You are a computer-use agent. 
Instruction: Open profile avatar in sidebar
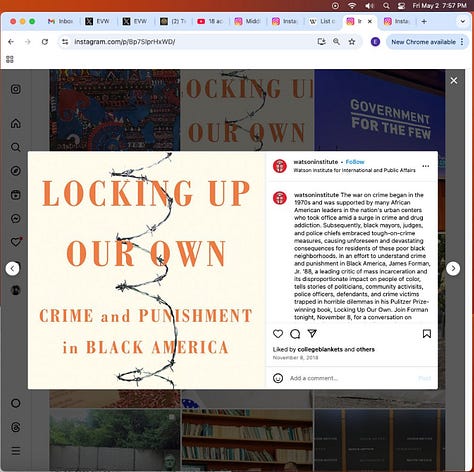[16, 290]
